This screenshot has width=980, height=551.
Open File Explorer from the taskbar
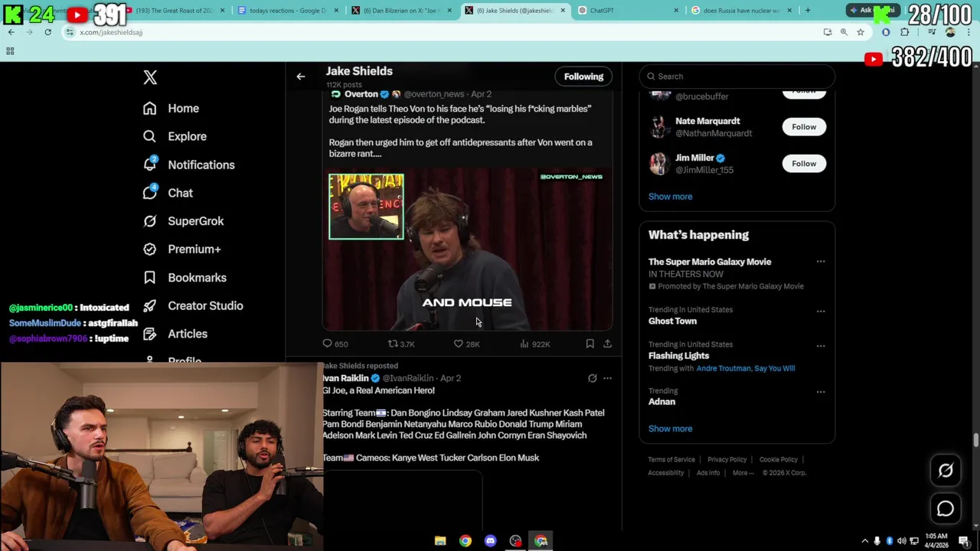pyautogui.click(x=440, y=541)
